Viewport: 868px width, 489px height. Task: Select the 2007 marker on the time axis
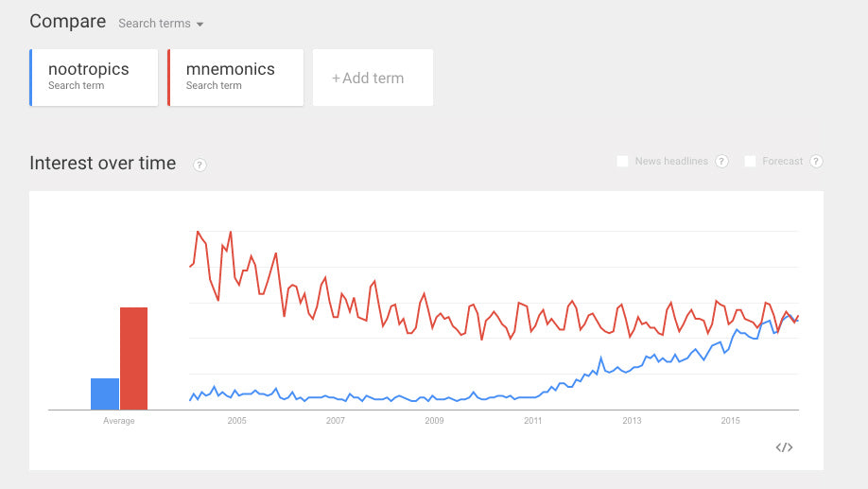tap(335, 421)
